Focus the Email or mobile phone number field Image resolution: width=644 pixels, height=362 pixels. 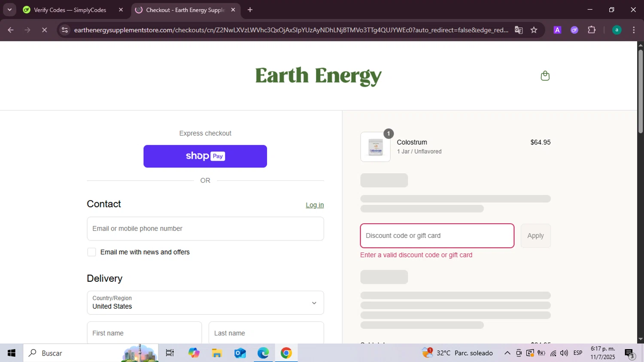pyautogui.click(x=205, y=228)
